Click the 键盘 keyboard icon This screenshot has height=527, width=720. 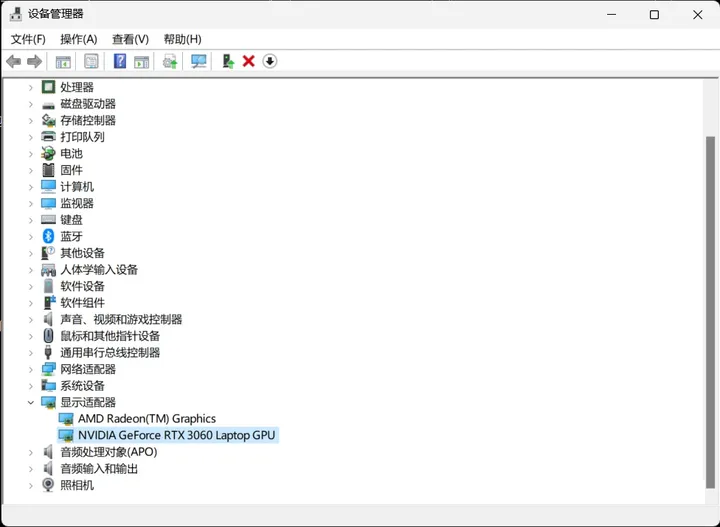point(48,219)
